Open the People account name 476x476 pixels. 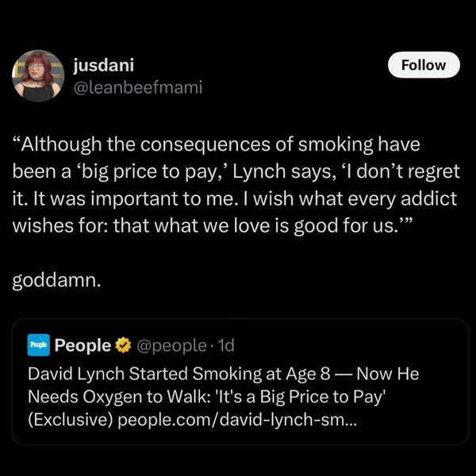point(83,346)
